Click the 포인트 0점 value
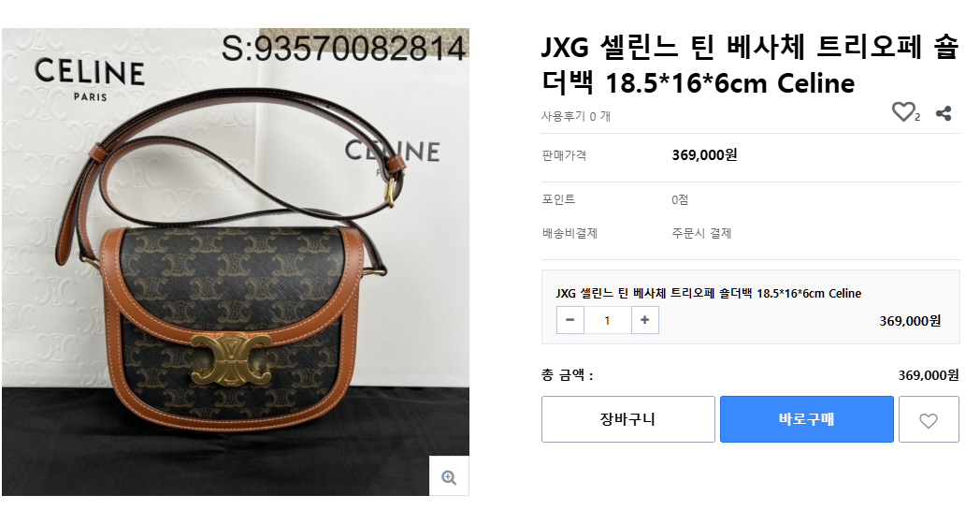Image resolution: width=980 pixels, height=510 pixels. point(680,199)
